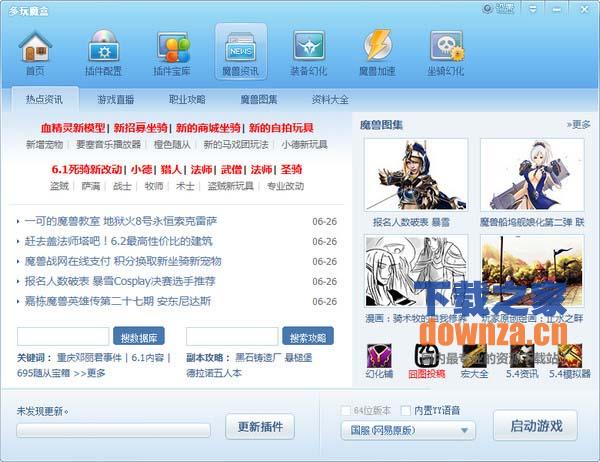600x462 pixels.
Task: Open the red 猎人 class link
Action: [171, 169]
